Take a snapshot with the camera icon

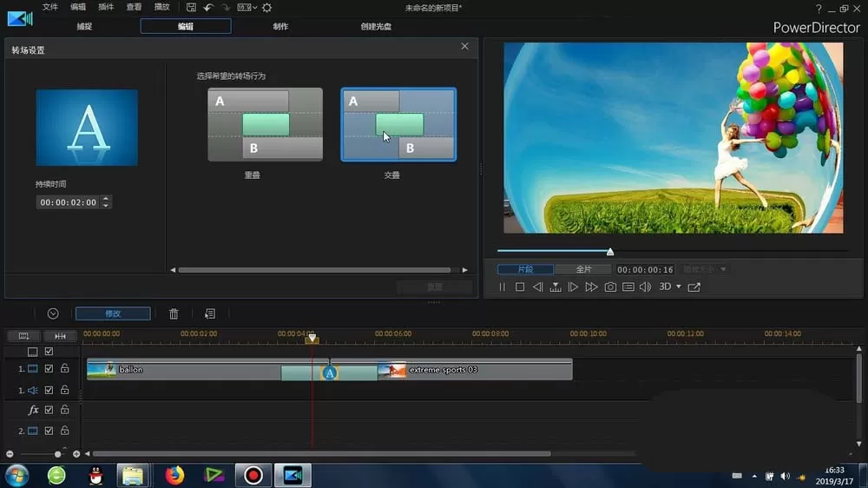pos(610,287)
